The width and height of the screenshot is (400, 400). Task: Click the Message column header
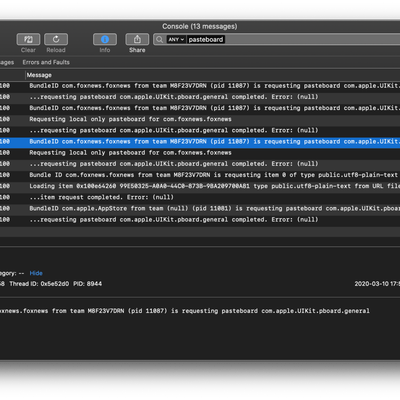coord(39,75)
